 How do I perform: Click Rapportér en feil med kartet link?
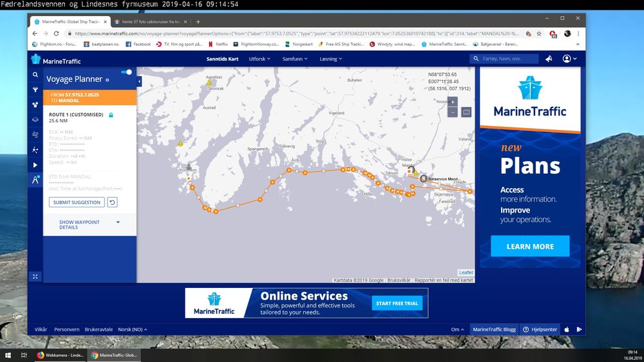pos(444,280)
